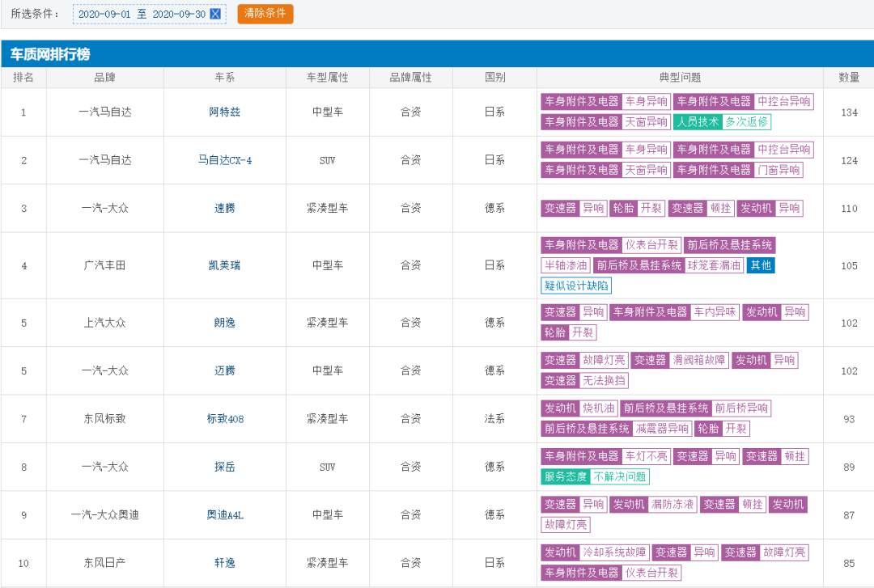Select brand cell 东风日产

pos(104,563)
